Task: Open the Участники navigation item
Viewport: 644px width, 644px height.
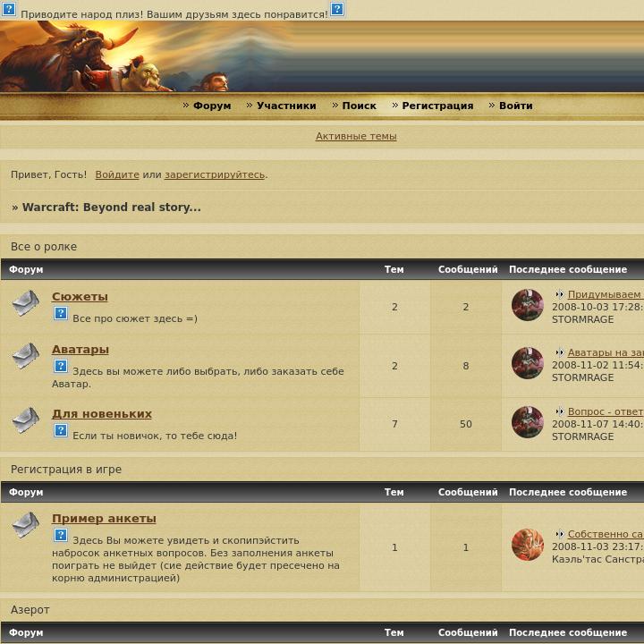Action: tap(286, 106)
